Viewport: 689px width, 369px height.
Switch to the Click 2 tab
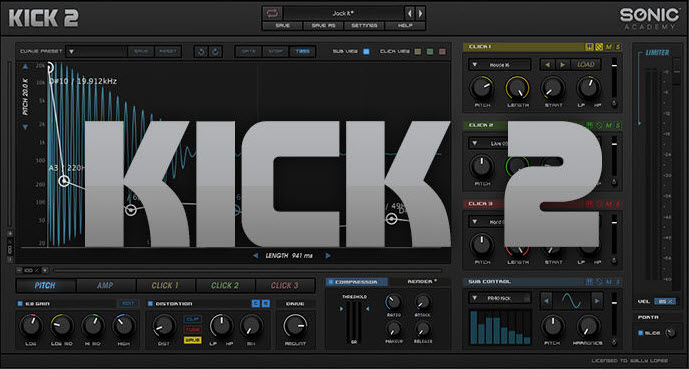coord(225,286)
